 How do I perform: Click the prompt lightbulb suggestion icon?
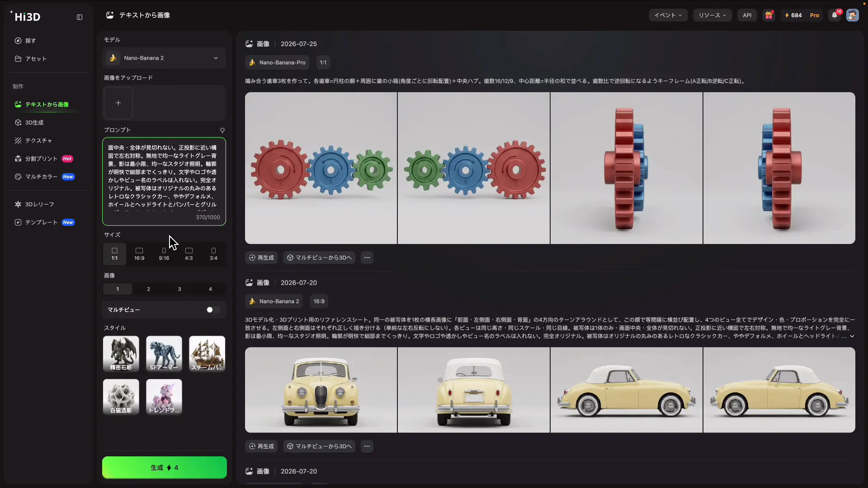(222, 130)
